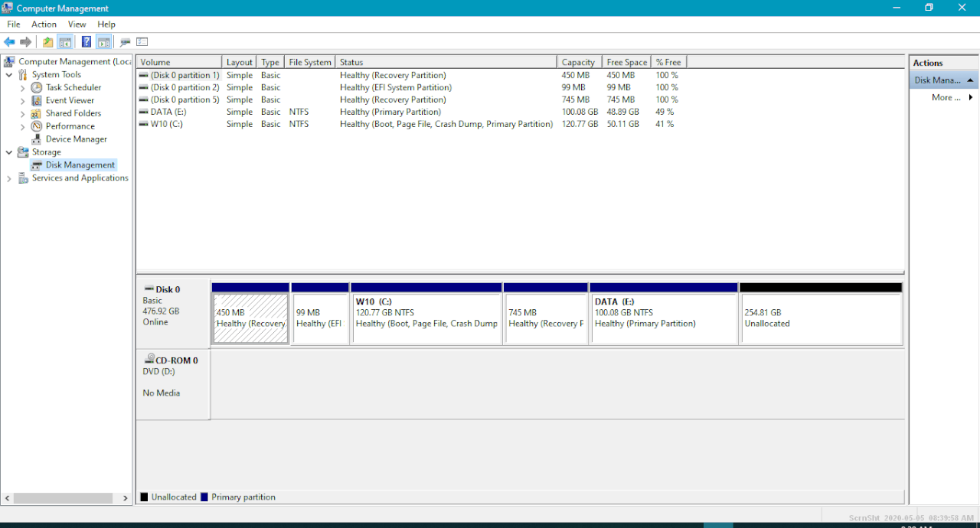Image resolution: width=980 pixels, height=528 pixels.
Task: Click the console tree horizontal scrollbar thumb
Action: 64,498
